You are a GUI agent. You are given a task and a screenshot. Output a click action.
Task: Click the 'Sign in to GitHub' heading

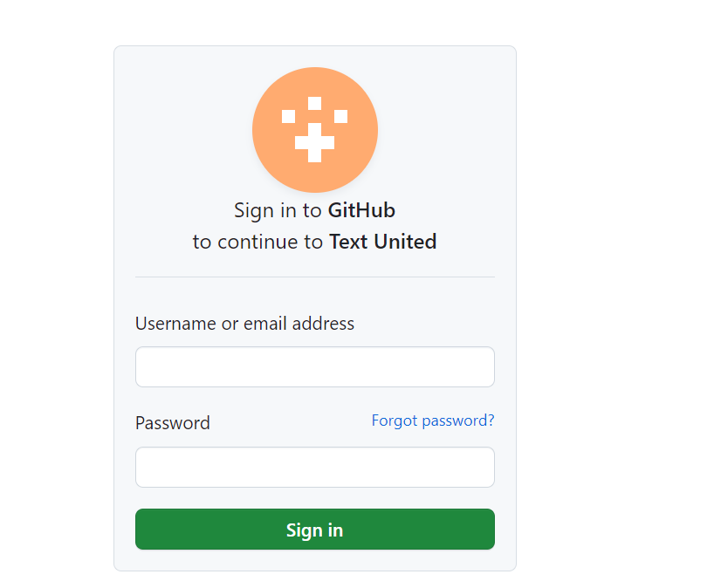coord(314,210)
